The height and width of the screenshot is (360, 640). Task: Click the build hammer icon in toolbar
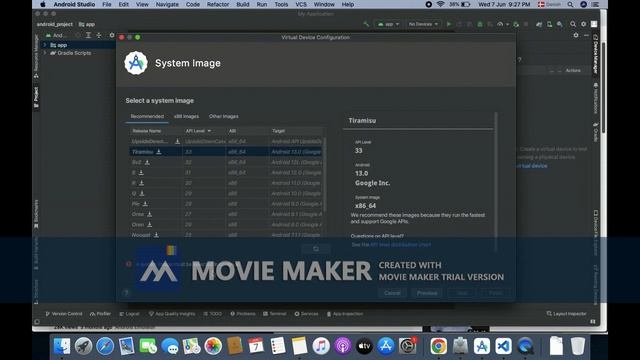[x=366, y=24]
